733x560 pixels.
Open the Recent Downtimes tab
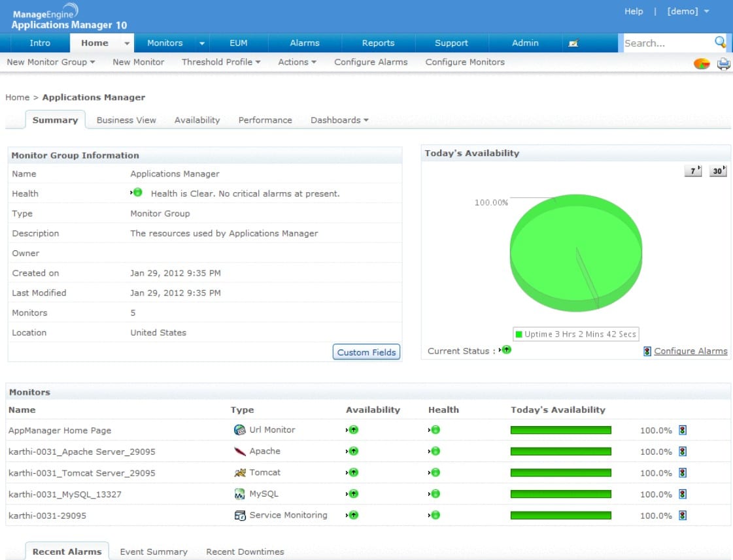(245, 552)
